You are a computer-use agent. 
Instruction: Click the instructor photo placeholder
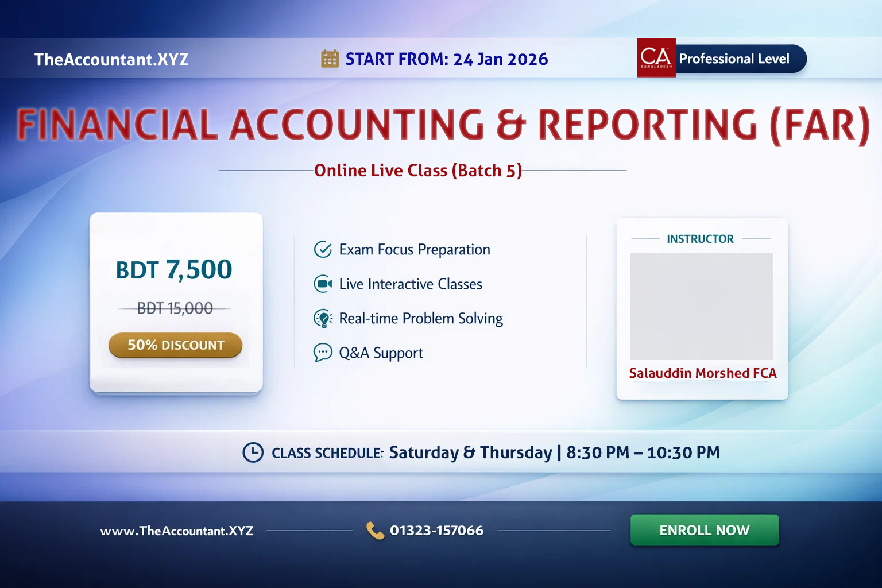(702, 307)
